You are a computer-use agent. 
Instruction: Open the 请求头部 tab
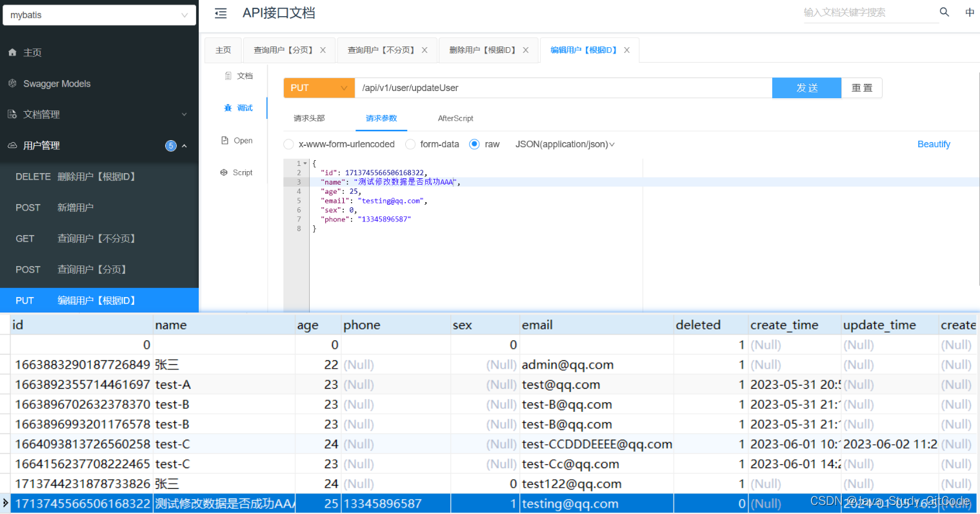(x=309, y=118)
